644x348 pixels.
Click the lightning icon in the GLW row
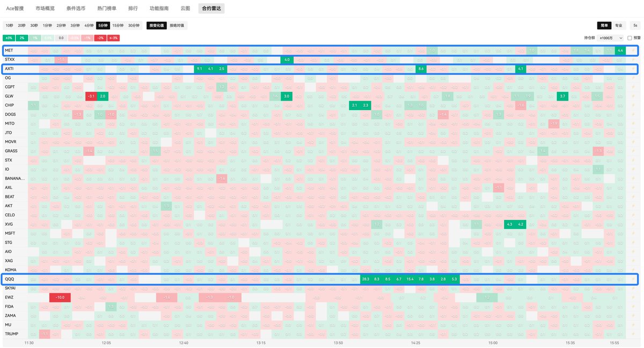coord(633,96)
